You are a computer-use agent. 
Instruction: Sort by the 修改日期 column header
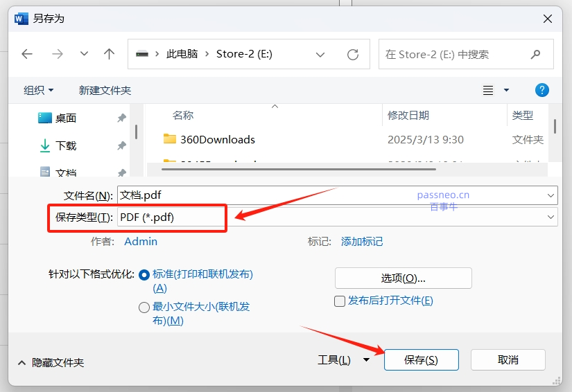pyautogui.click(x=408, y=116)
